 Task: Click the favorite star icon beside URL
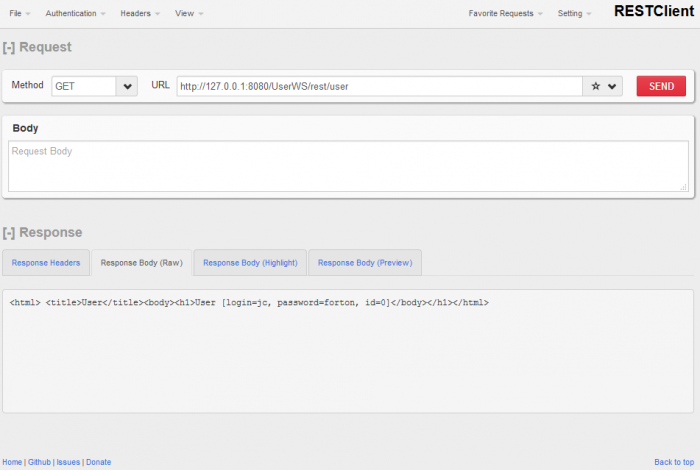596,87
